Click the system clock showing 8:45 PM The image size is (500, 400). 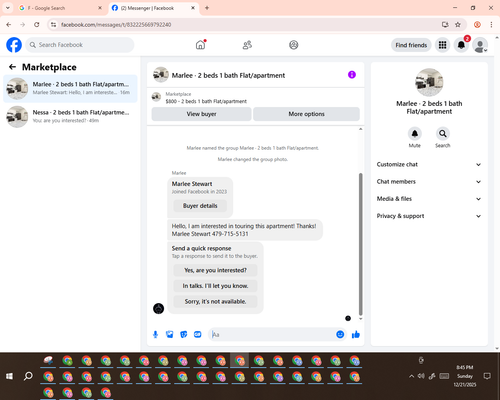(x=465, y=367)
